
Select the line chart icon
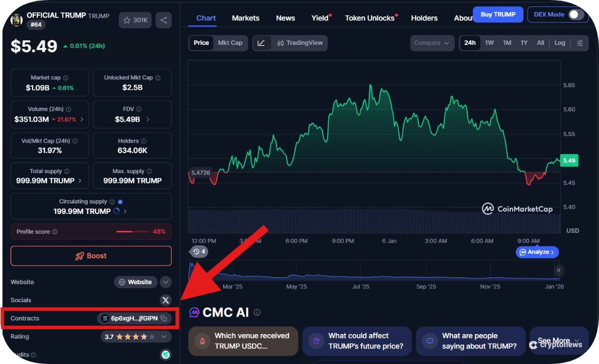pos(262,43)
